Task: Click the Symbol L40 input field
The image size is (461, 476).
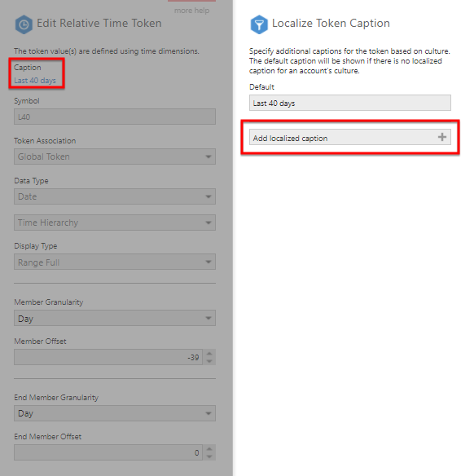Action: [115, 117]
